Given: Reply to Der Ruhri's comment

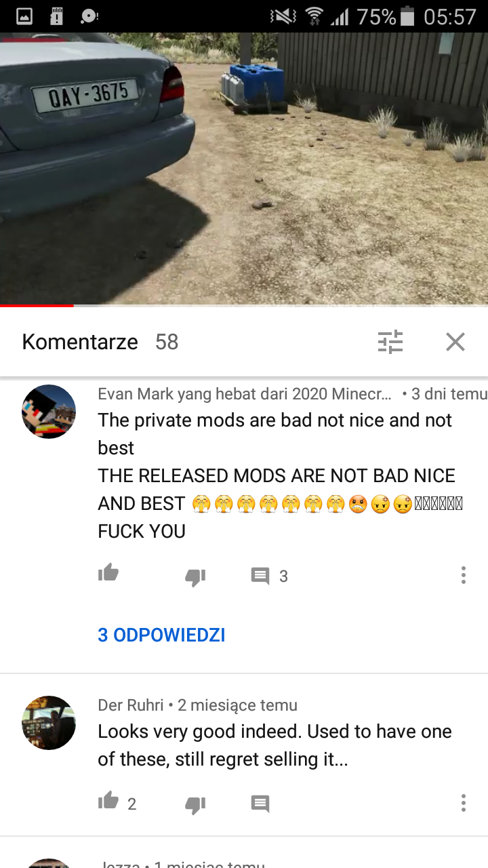Looking at the screenshot, I should [x=260, y=804].
